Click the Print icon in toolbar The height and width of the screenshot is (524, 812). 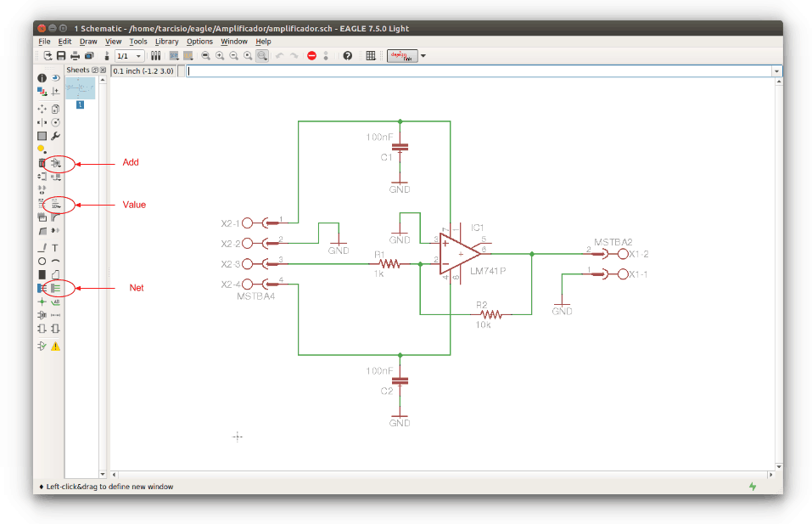coord(75,56)
